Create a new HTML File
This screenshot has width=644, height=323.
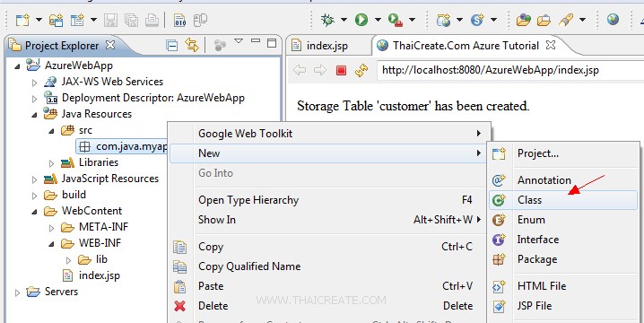563,286
